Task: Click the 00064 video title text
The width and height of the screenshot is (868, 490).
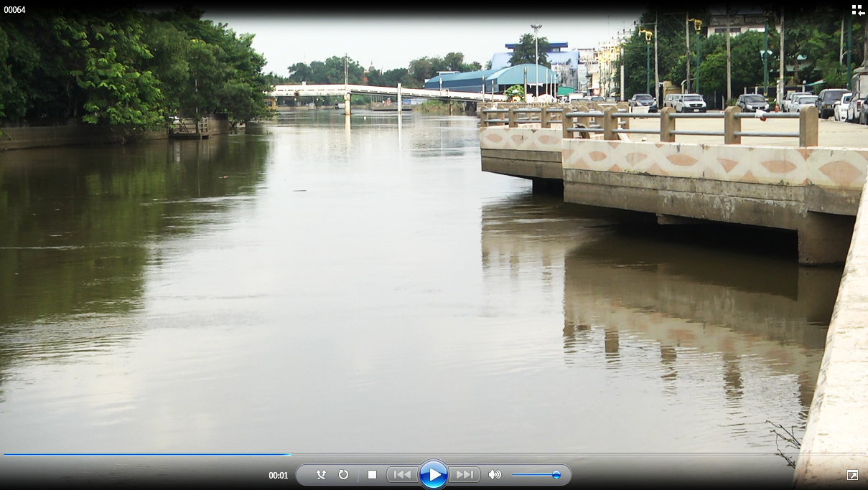Action: [15, 10]
